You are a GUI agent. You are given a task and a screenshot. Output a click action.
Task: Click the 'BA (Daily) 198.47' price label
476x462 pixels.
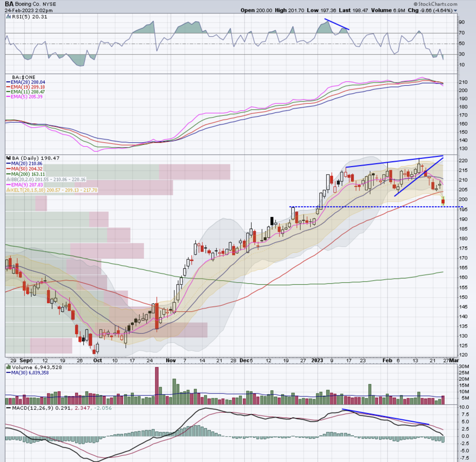pyautogui.click(x=36, y=158)
